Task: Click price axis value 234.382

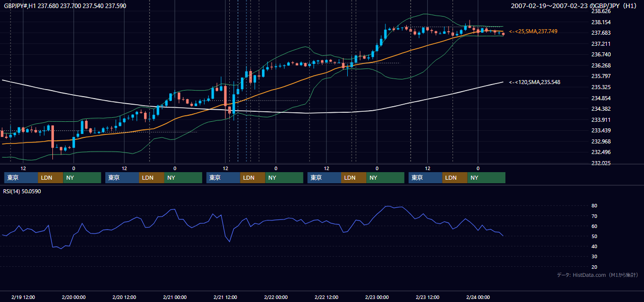Action: 601,109
